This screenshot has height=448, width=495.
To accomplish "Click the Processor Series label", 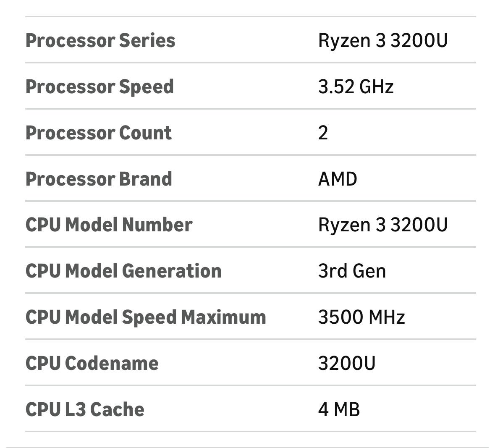I will pos(100,41).
